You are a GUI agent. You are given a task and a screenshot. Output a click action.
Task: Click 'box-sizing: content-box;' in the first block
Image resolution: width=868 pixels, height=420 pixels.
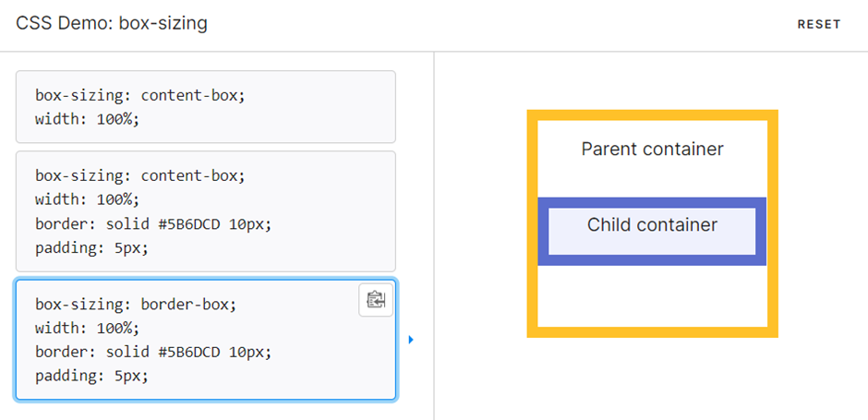click(140, 95)
